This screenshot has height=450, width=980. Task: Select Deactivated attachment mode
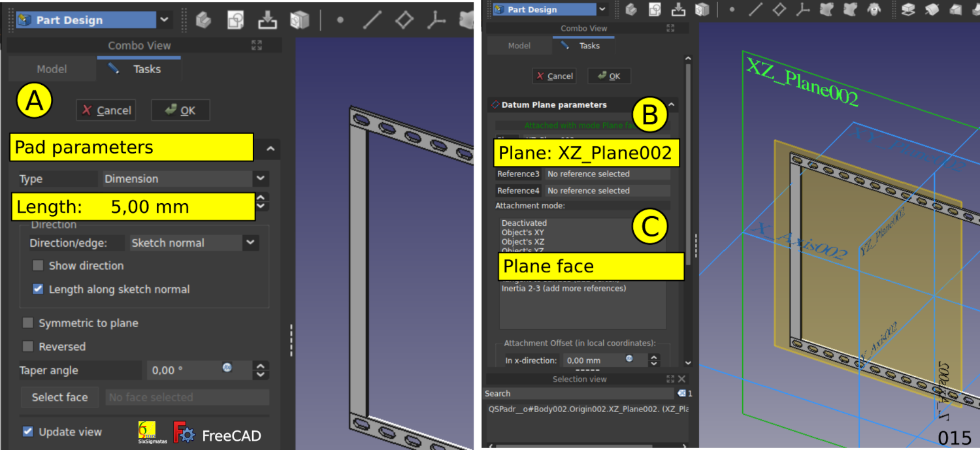(524, 223)
